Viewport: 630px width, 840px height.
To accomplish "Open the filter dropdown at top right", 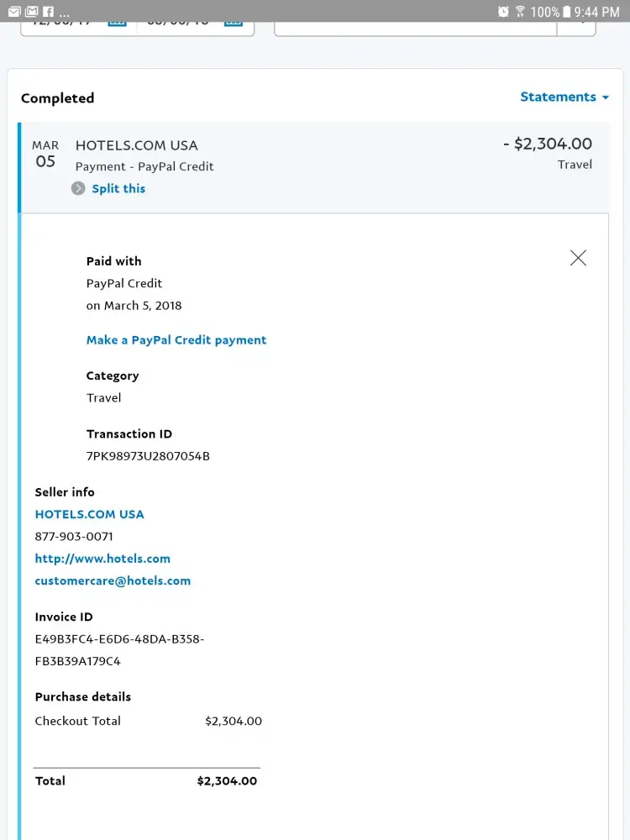I will point(577,24).
